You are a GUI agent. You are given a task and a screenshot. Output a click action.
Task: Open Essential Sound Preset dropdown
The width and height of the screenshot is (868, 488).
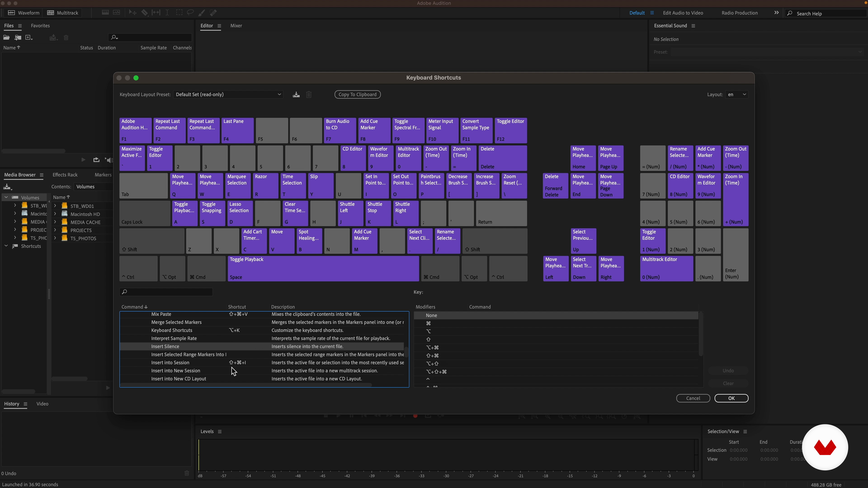(x=767, y=52)
